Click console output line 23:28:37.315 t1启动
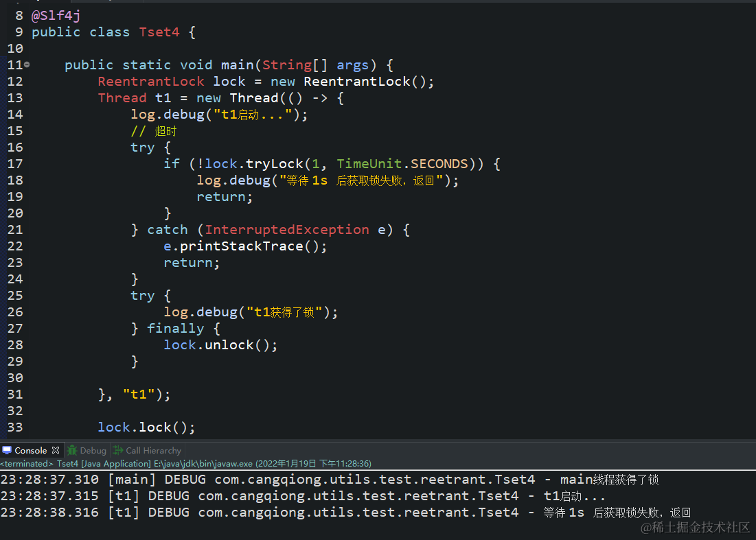756x540 pixels. tap(302, 496)
